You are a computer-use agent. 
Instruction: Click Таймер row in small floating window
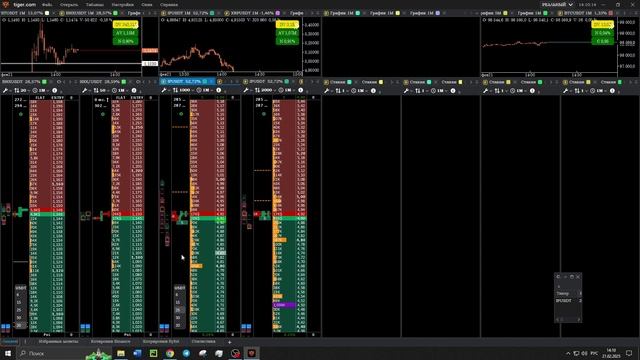pos(568,293)
